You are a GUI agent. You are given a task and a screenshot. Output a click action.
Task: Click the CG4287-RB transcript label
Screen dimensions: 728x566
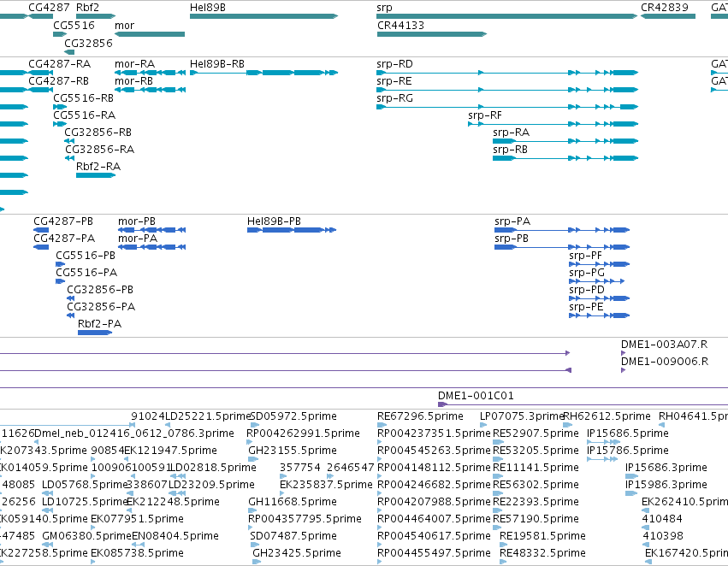tap(58, 80)
